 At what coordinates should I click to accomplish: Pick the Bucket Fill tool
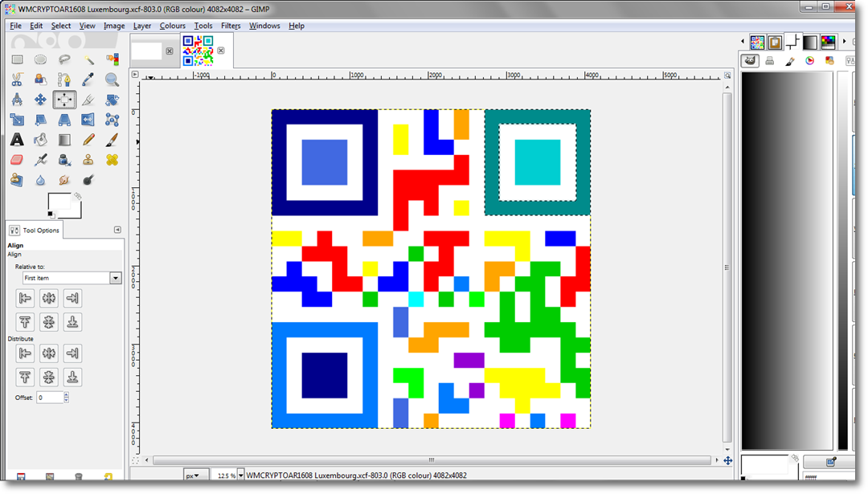tap(40, 140)
